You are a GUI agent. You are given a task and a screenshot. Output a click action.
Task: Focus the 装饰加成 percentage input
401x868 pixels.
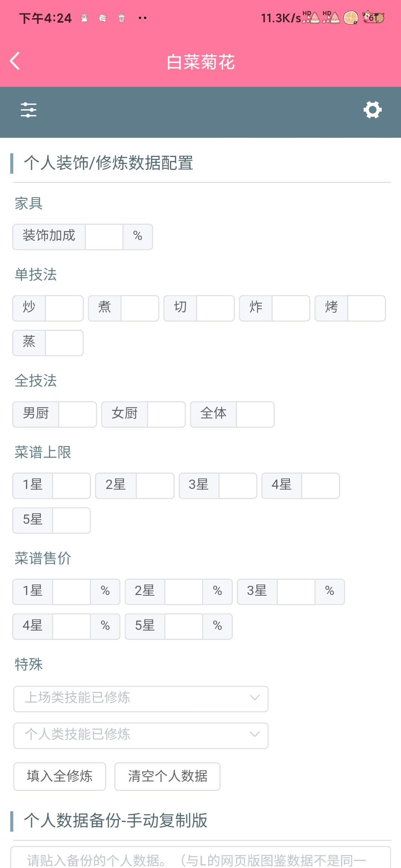(104, 237)
